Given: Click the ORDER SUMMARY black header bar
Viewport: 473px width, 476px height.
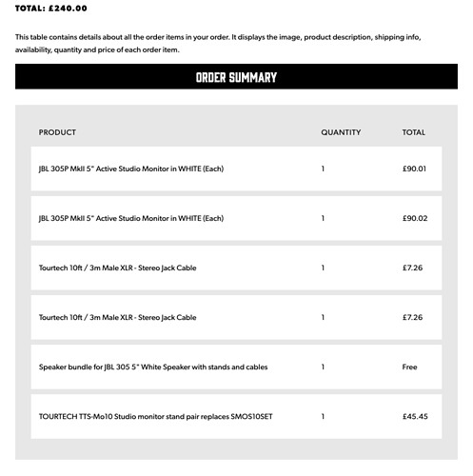Looking at the screenshot, I should [236, 76].
